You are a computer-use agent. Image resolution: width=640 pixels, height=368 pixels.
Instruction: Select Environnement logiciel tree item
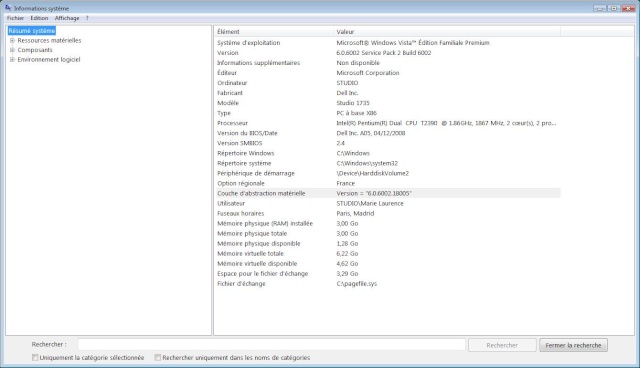click(x=49, y=60)
